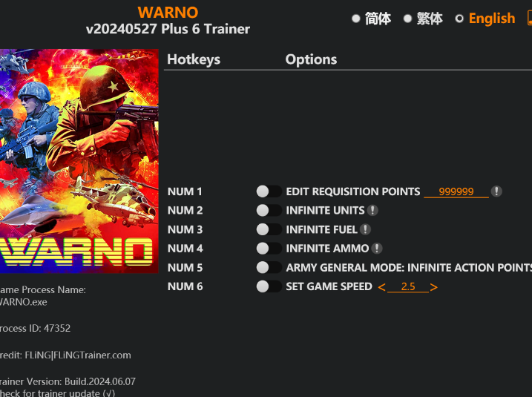Image resolution: width=532 pixels, height=397 pixels.
Task: Open the Options header tab
Action: tap(311, 59)
